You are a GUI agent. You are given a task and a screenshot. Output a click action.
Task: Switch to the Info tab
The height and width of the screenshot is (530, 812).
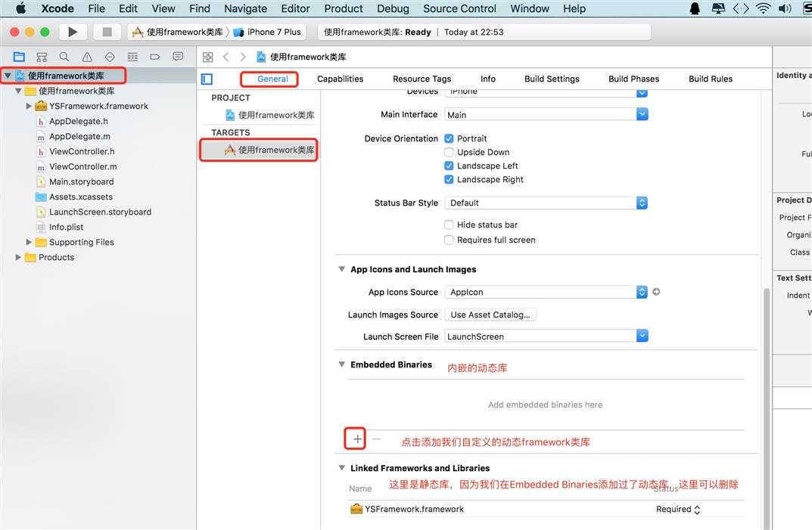(488, 79)
